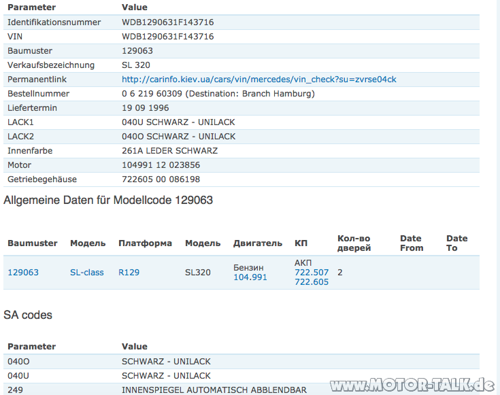Click the Двигатель column header
The height and width of the screenshot is (395, 500).
point(258,243)
